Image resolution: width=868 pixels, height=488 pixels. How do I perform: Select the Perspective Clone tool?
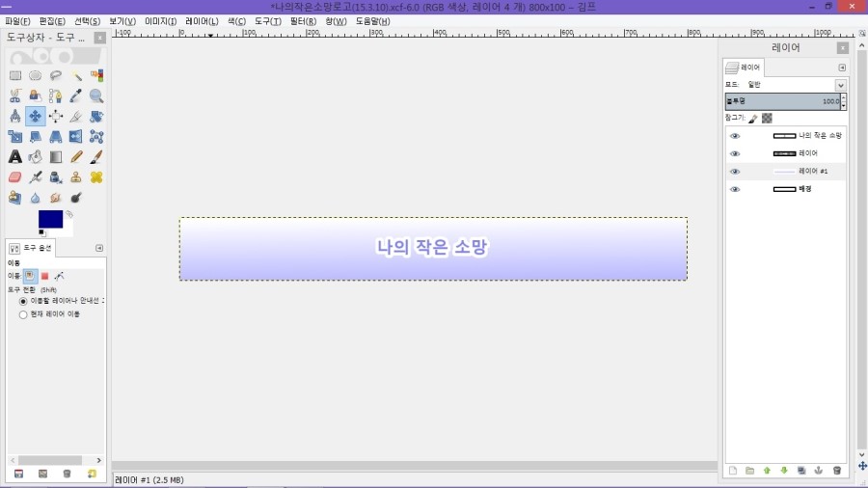[14, 198]
